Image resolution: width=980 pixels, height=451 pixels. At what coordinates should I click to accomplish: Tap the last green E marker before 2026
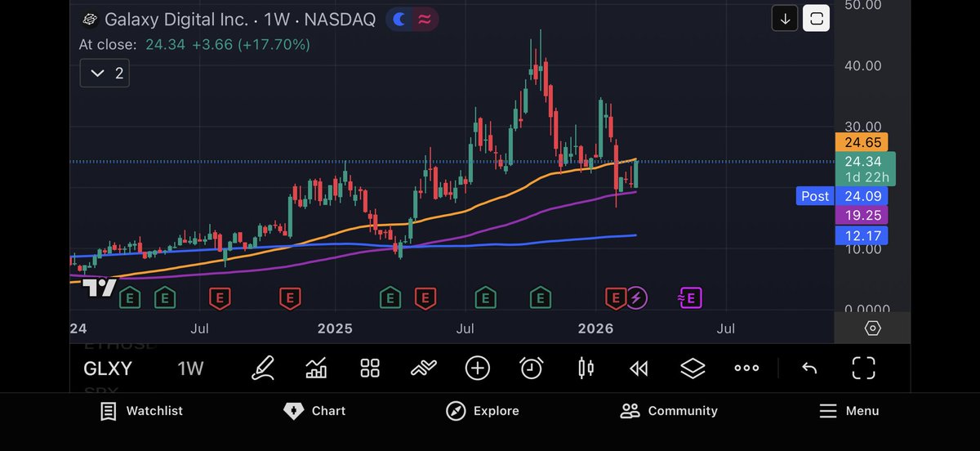(540, 298)
